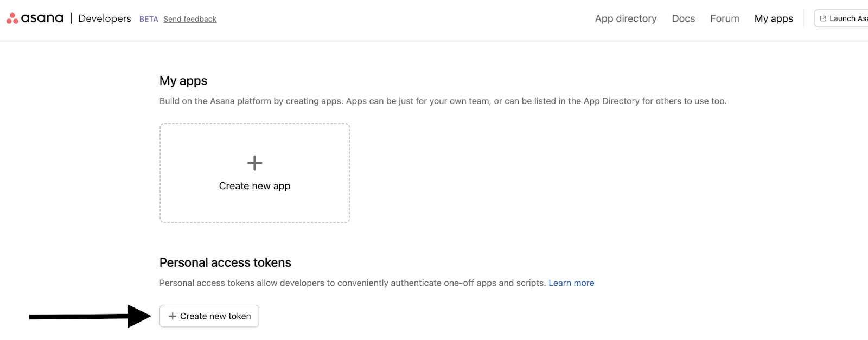The width and height of the screenshot is (868, 340).
Task: Click the Launch Asana external link icon
Action: (x=823, y=18)
